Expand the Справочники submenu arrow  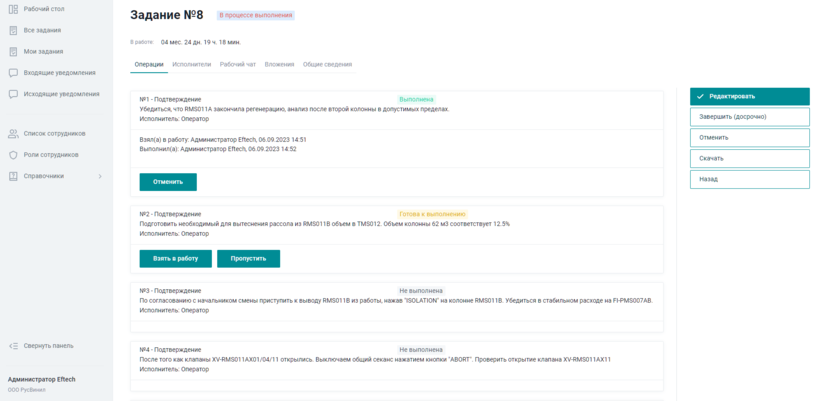100,176
